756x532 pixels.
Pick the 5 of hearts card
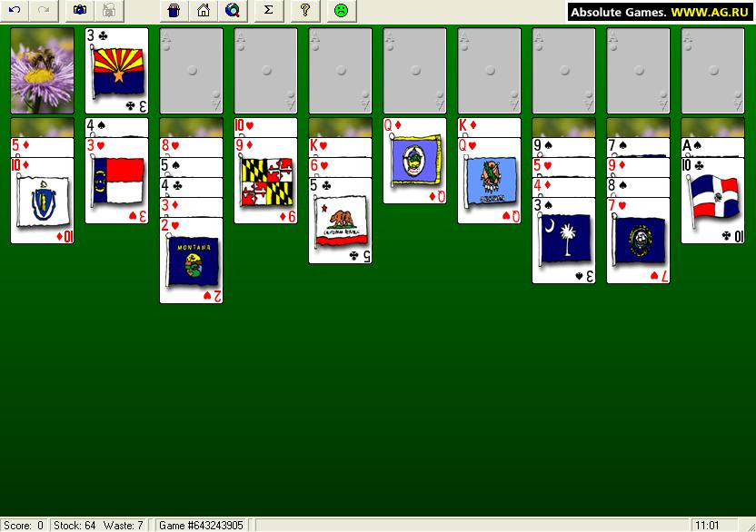click(563, 168)
